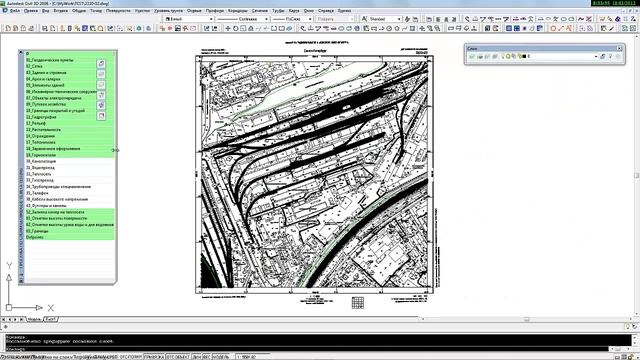Screen dimensions: 640x360
Task: Close the layer palette with X
Action: 21,53
